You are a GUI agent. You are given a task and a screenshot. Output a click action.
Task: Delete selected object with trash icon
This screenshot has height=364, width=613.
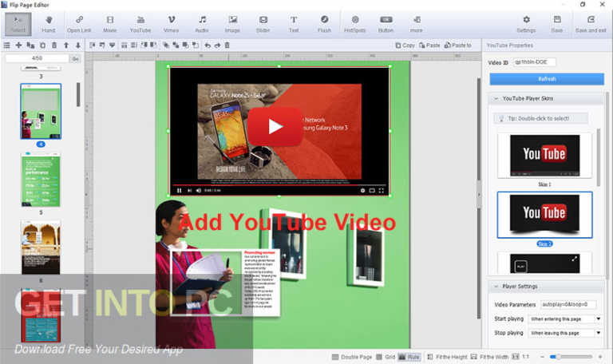227,45
